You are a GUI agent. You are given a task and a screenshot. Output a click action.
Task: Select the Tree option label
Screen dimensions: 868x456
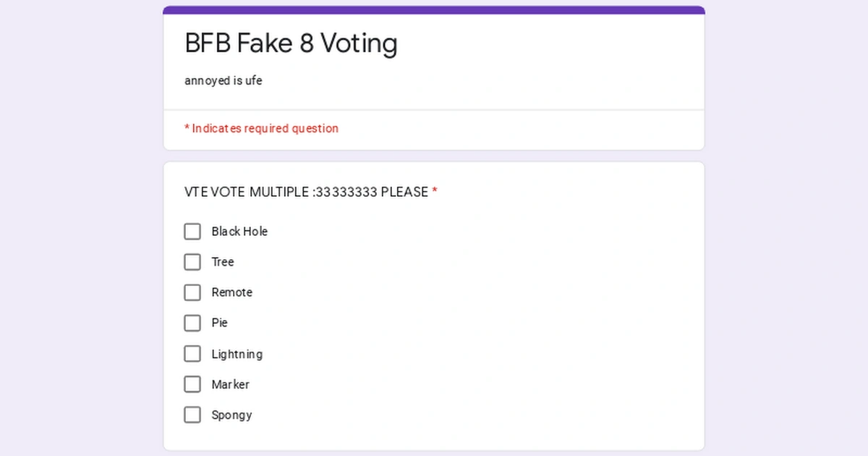[x=222, y=262]
